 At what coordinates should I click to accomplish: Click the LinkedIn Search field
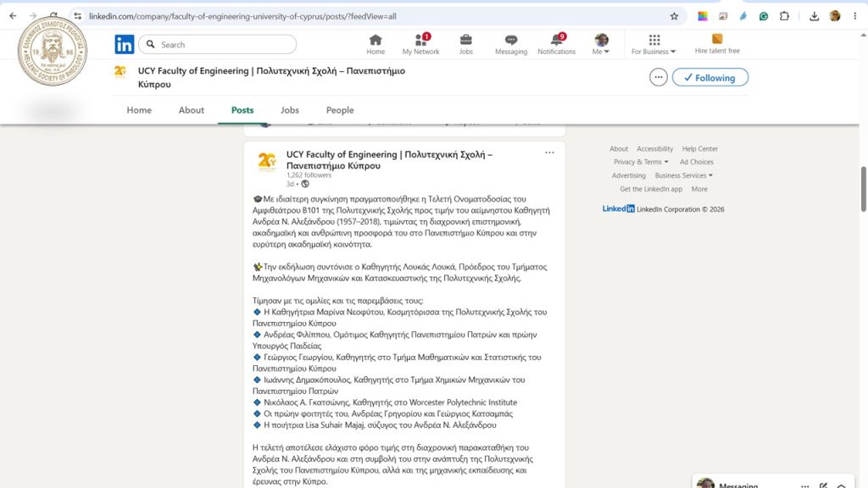tap(218, 44)
